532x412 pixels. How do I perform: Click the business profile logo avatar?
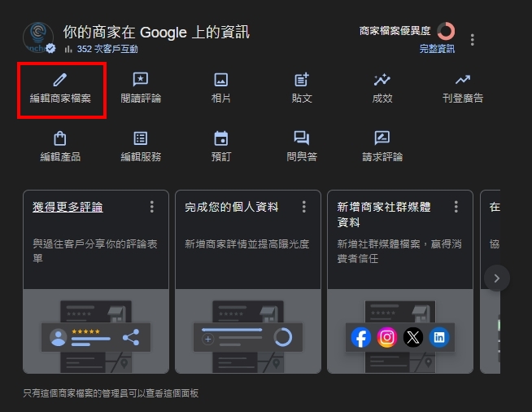pos(38,37)
